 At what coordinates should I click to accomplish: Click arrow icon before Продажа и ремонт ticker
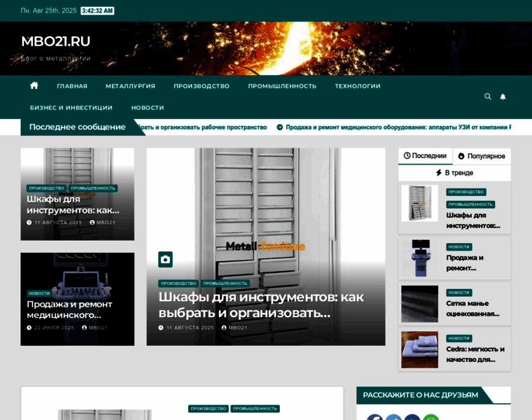279,127
